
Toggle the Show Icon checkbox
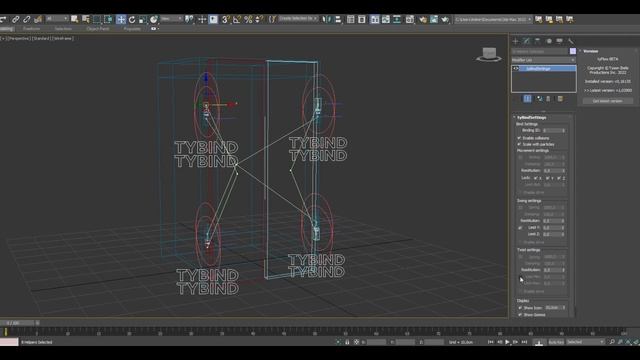coord(520,308)
